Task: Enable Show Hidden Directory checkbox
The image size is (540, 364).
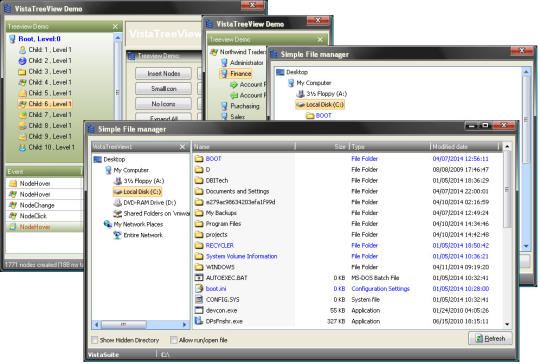Action: point(95,340)
